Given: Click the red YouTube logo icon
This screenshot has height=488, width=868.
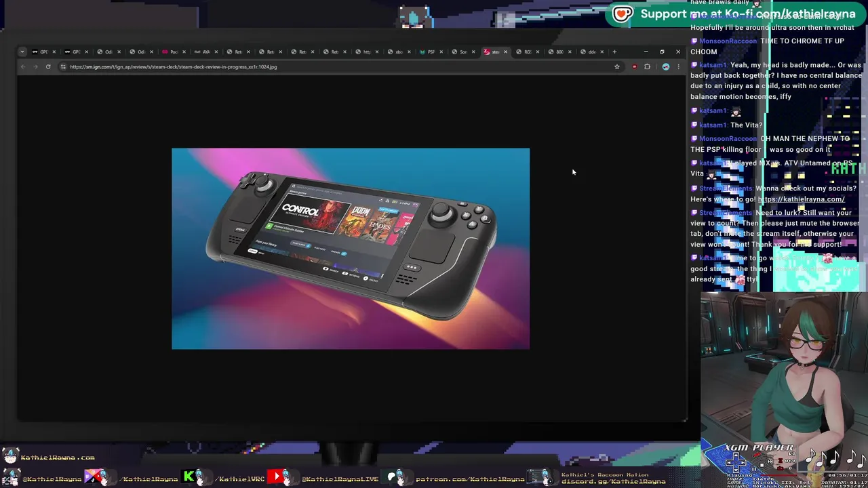Looking at the screenshot, I should [276, 477].
